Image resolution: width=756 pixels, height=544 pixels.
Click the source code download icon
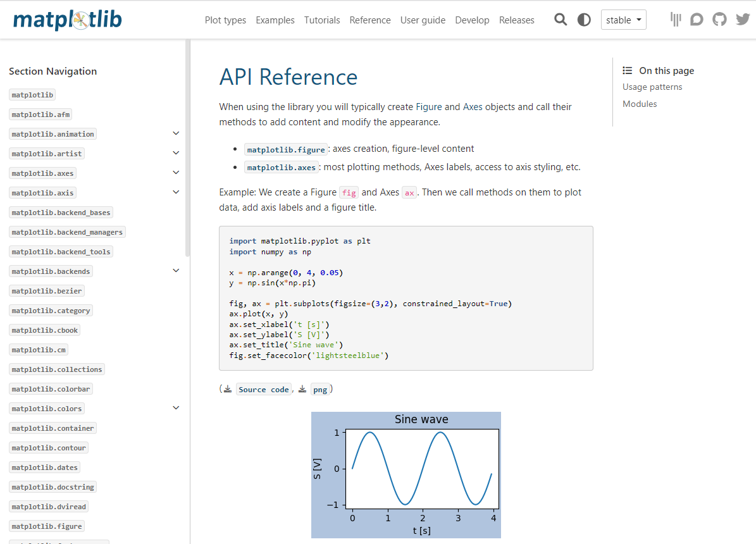click(x=228, y=389)
